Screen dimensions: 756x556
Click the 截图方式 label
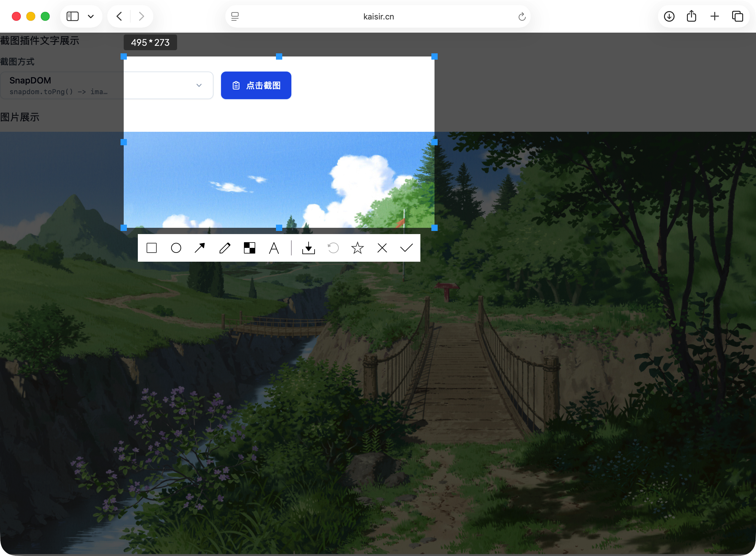pyautogui.click(x=17, y=62)
